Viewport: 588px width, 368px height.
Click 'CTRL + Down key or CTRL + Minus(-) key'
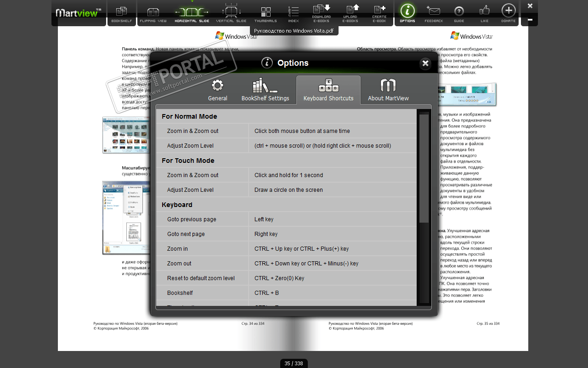click(306, 264)
